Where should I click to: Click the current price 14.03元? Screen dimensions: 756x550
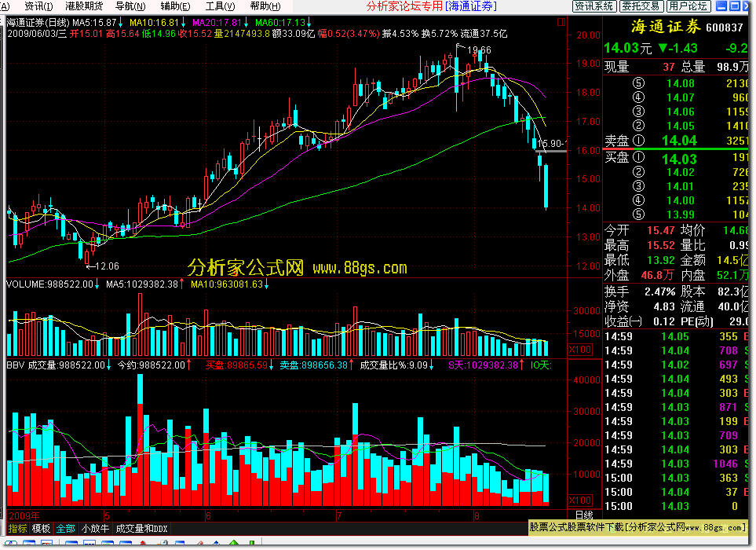click(x=628, y=48)
